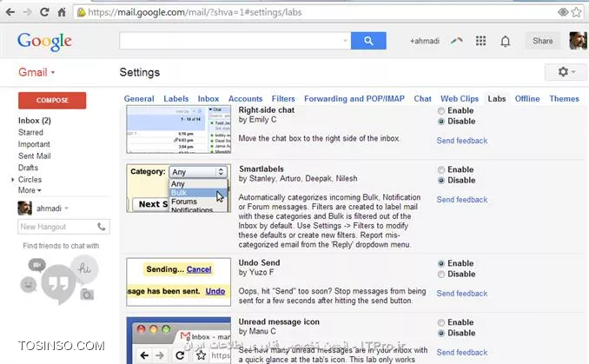The image size is (589, 364).
Task: Click the Undo Send preview thumbnail
Action: (x=178, y=281)
